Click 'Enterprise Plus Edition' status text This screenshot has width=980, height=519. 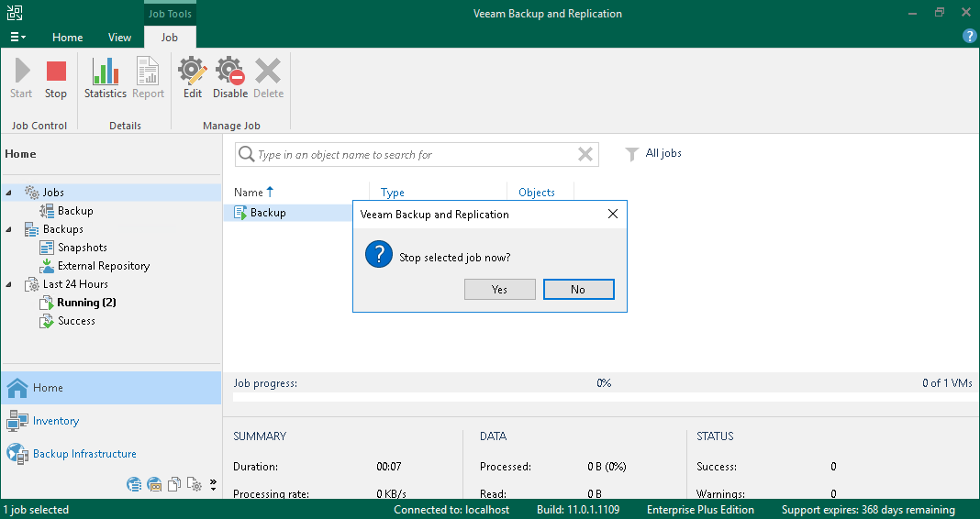coord(700,510)
